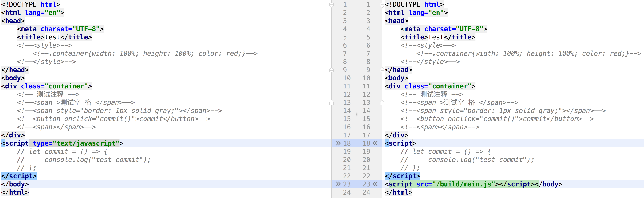The height and width of the screenshot is (198, 644).
Task: Click the left <div class="container"> line
Action: (47, 86)
